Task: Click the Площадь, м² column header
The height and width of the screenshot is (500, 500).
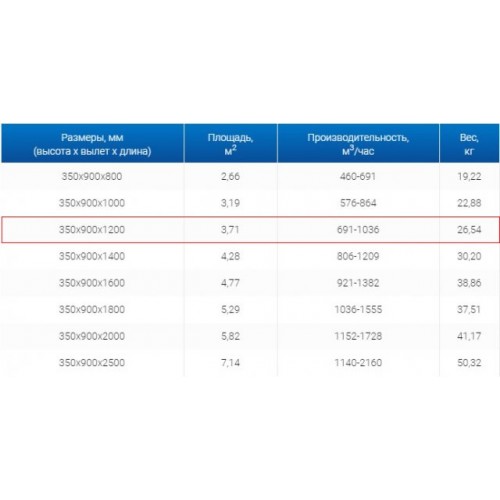Action: tap(230, 143)
